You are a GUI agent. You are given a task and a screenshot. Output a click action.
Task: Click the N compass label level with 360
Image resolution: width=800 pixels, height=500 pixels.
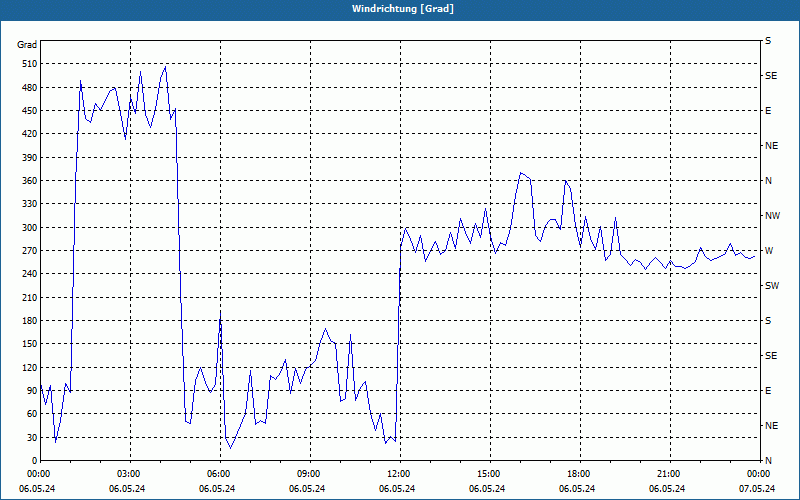pos(768,181)
